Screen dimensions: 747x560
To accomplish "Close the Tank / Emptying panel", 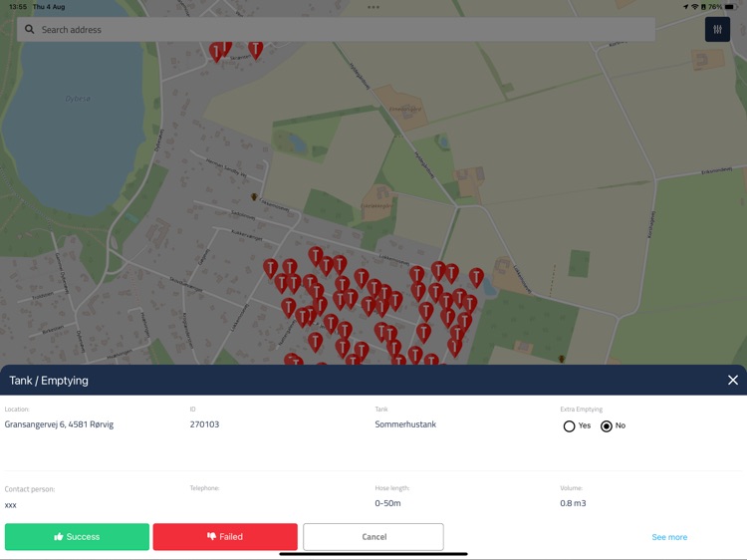I will pyautogui.click(x=733, y=380).
